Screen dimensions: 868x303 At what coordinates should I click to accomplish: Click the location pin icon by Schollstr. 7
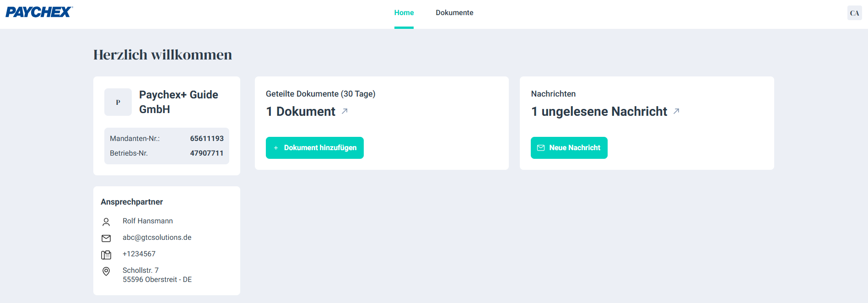tap(106, 271)
